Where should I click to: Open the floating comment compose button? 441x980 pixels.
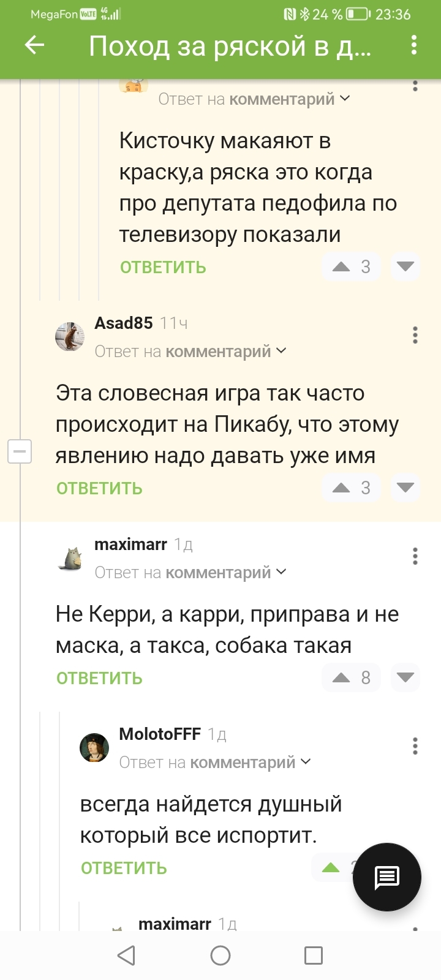coord(387,877)
